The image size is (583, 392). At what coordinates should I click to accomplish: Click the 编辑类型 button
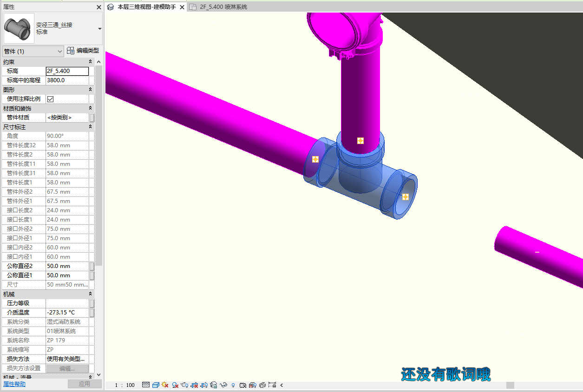[83, 51]
